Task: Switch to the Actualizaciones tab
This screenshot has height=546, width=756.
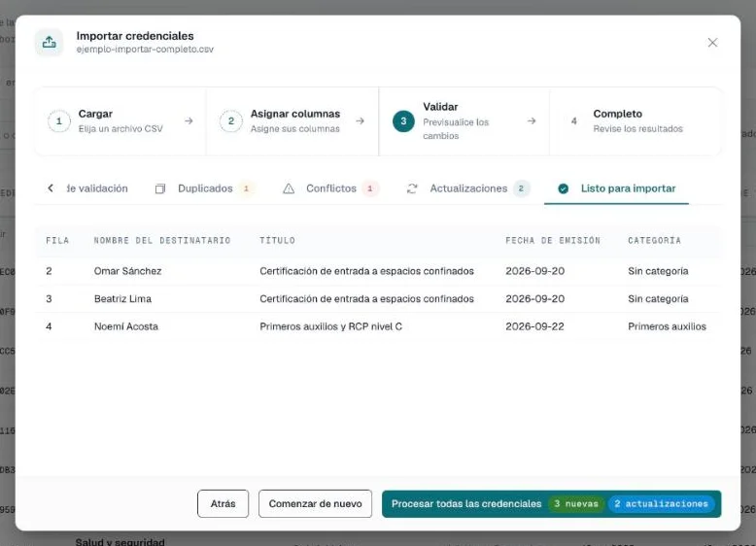Action: pos(468,188)
